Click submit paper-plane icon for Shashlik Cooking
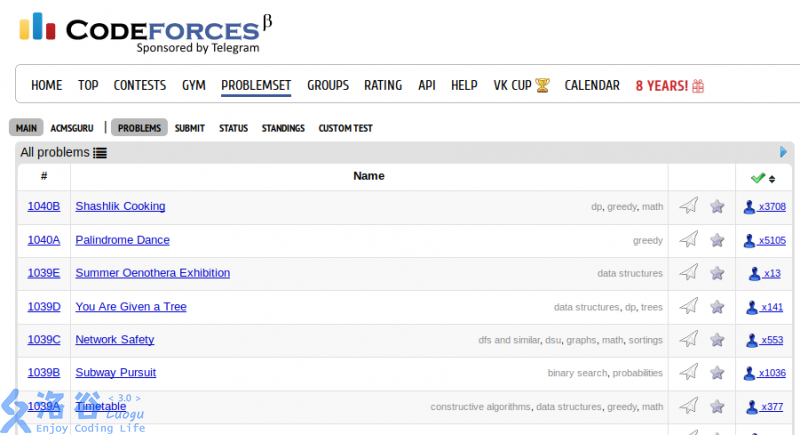The width and height of the screenshot is (800, 435). coord(688,206)
